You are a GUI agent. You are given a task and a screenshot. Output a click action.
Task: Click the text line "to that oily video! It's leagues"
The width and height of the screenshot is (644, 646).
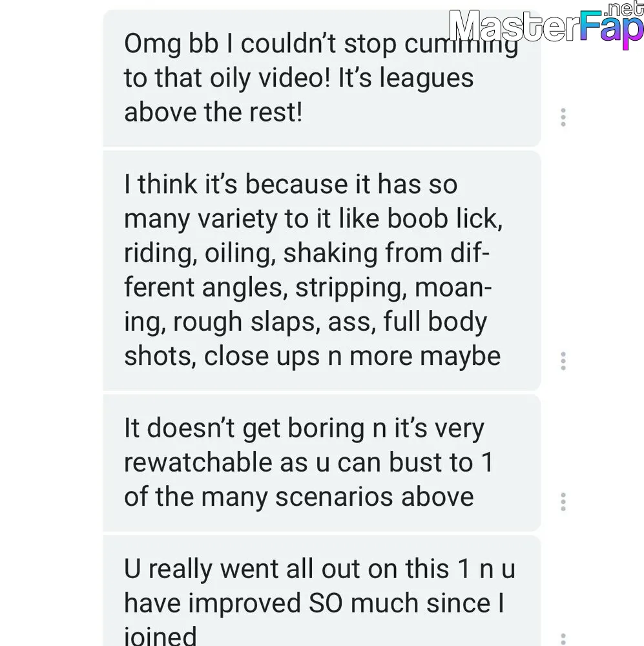(298, 78)
